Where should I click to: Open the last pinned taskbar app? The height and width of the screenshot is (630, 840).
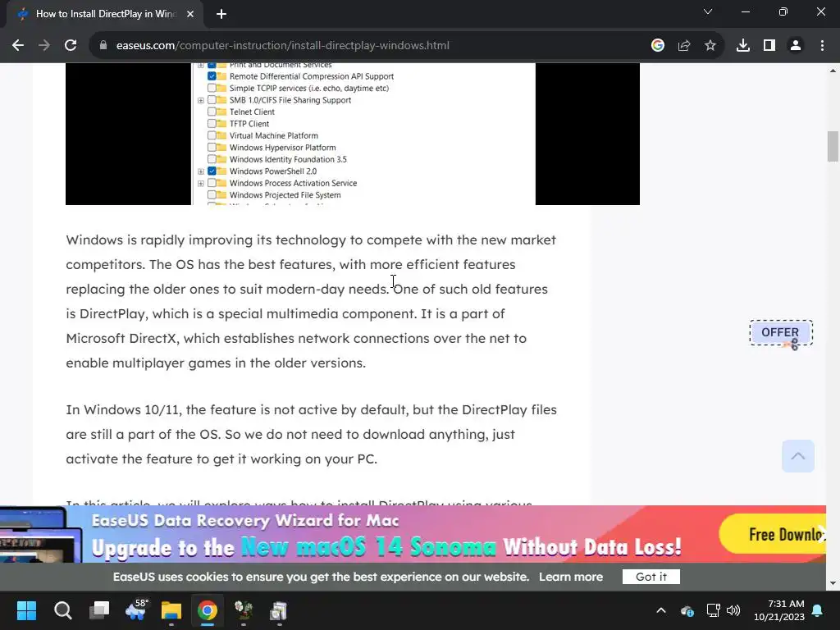click(279, 610)
